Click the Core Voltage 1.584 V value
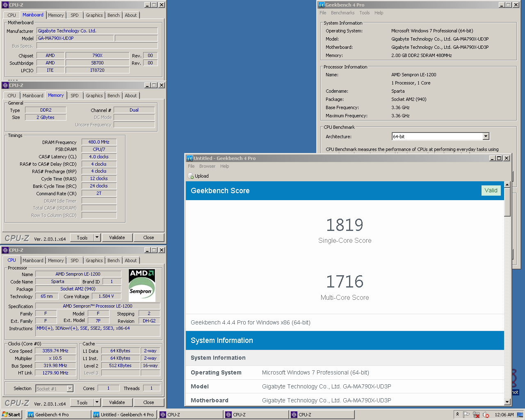 coord(106,296)
